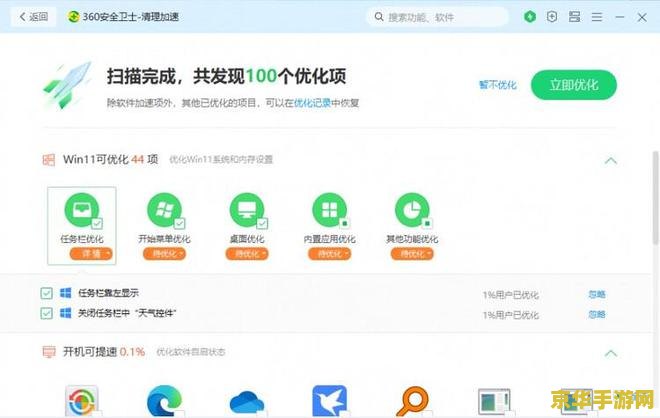The image size is (660, 418).
Task: Open 待优化 dropdown under 内置应用优化
Action: click(329, 254)
